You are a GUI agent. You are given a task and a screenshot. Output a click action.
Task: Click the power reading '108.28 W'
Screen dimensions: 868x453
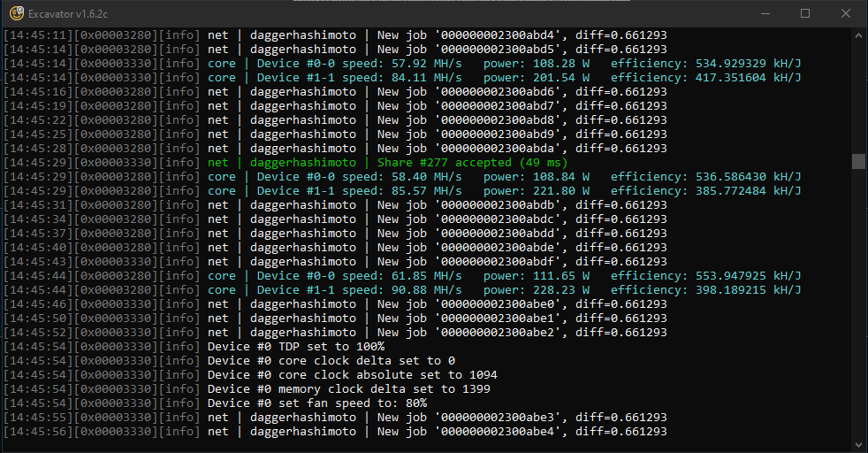click(x=561, y=63)
